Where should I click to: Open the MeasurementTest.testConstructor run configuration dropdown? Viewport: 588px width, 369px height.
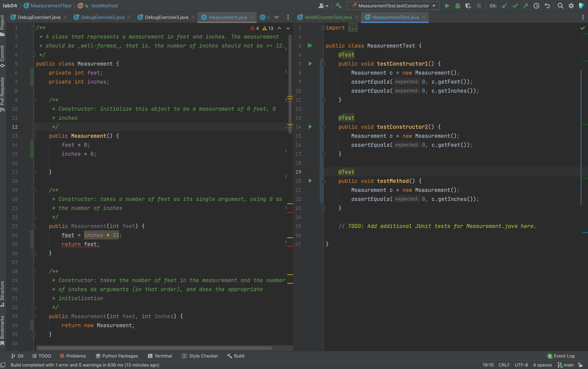click(x=393, y=6)
